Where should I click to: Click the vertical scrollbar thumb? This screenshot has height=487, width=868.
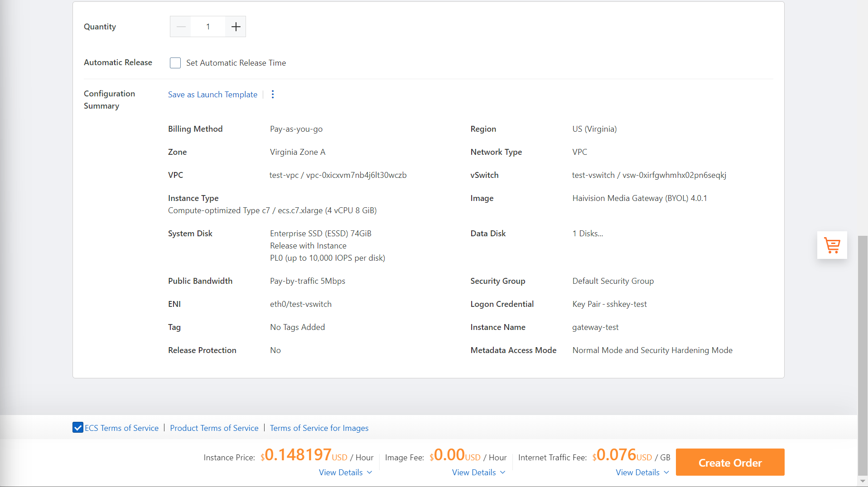(863, 353)
